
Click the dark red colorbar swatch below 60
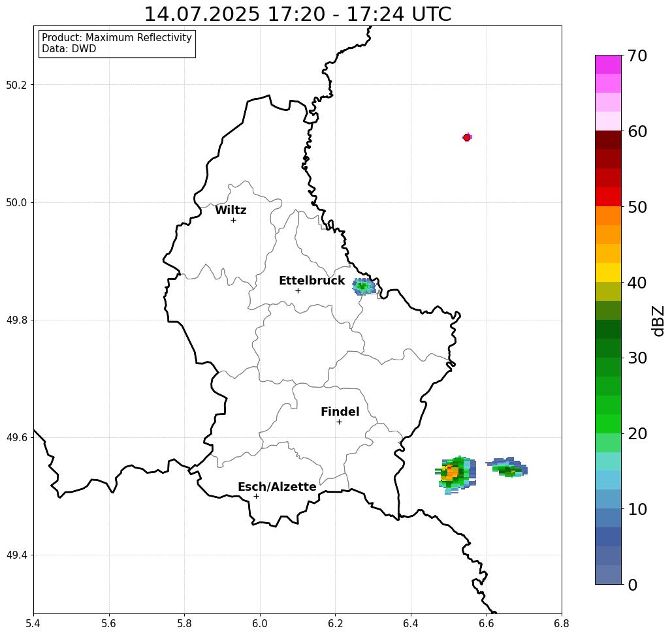click(x=608, y=140)
